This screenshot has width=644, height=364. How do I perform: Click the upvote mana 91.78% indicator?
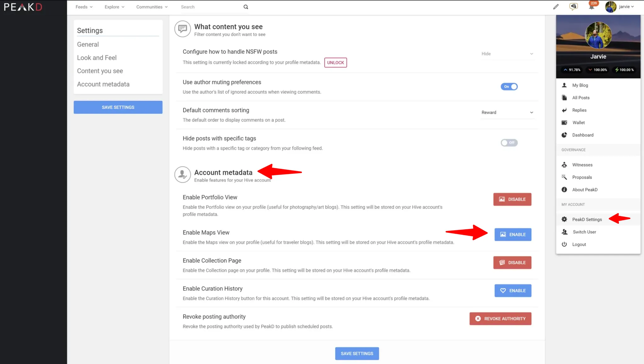(x=572, y=70)
